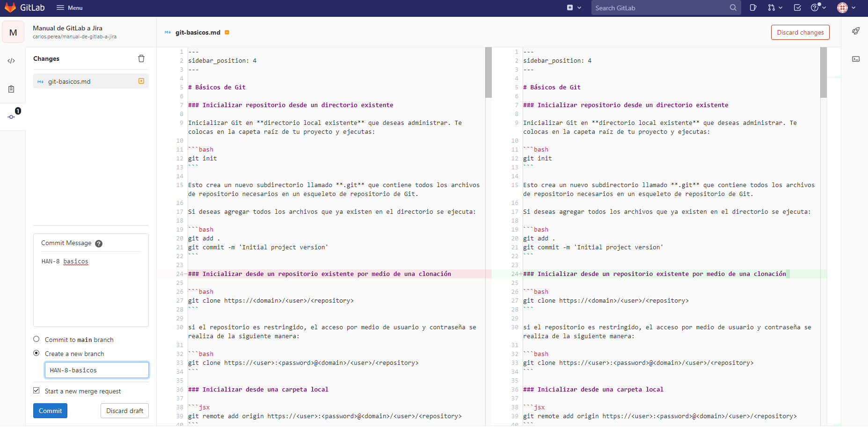The height and width of the screenshot is (428, 868).
Task: Select Commit to main branch option
Action: pyautogui.click(x=36, y=339)
